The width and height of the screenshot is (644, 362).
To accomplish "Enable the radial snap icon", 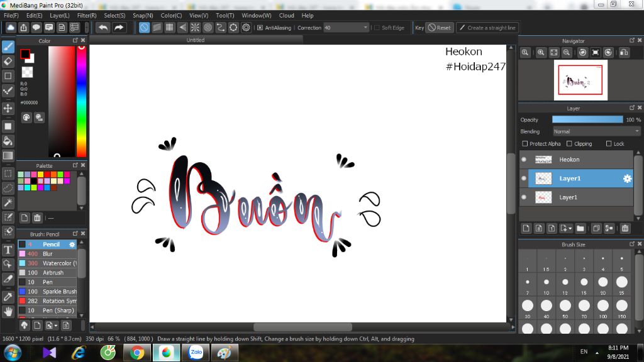I will pos(195,28).
